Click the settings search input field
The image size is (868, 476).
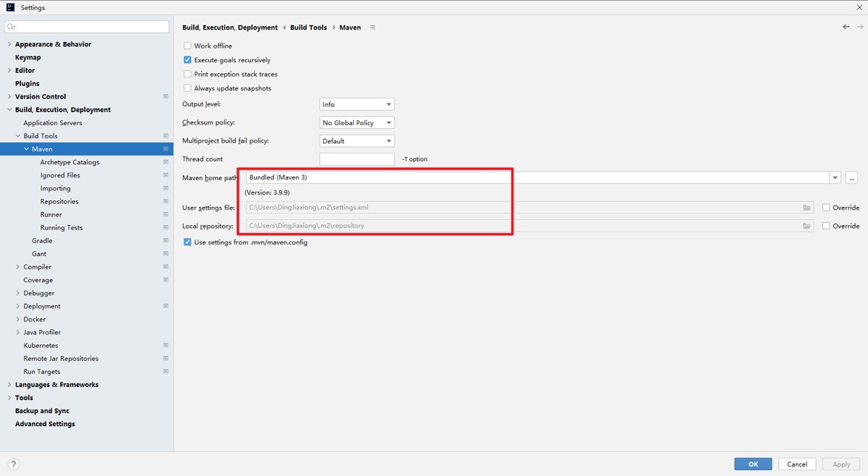(87, 27)
